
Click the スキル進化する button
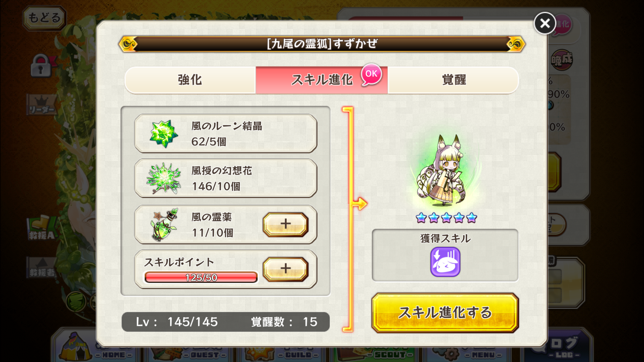point(445,313)
